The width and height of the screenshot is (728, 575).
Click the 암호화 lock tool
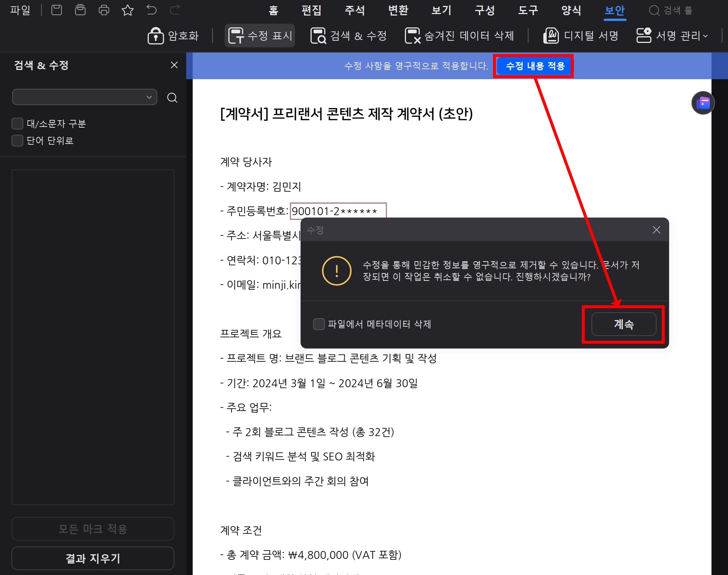click(173, 36)
